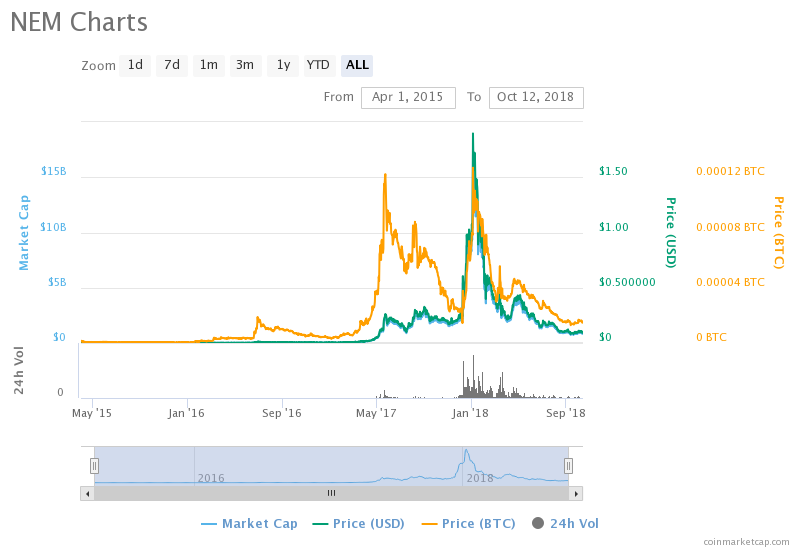
Task: Click the From date field Apr 1, 2015
Action: [x=408, y=97]
